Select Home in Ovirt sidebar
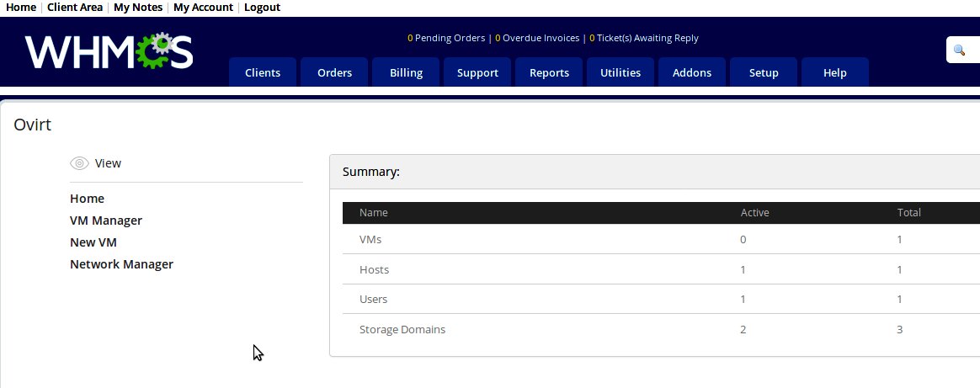The width and height of the screenshot is (980, 388). pos(87,199)
